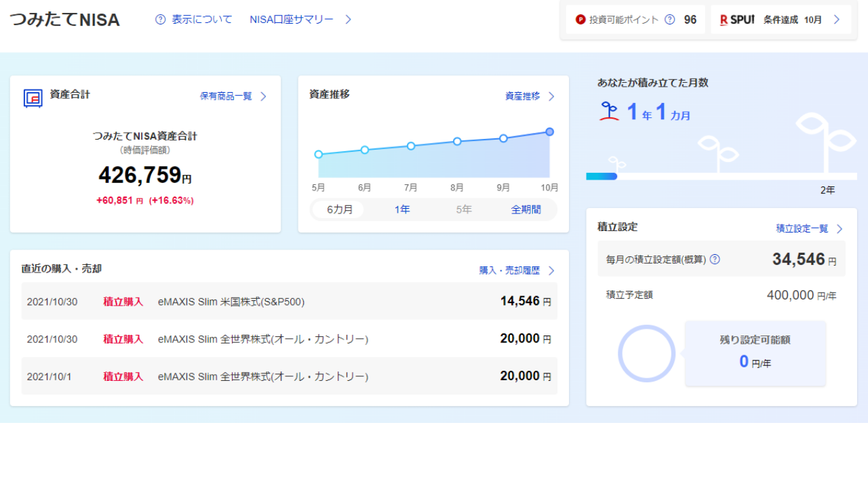Click the gain figure +60,851 円
Viewport: 868px width, 488px height.
120,201
